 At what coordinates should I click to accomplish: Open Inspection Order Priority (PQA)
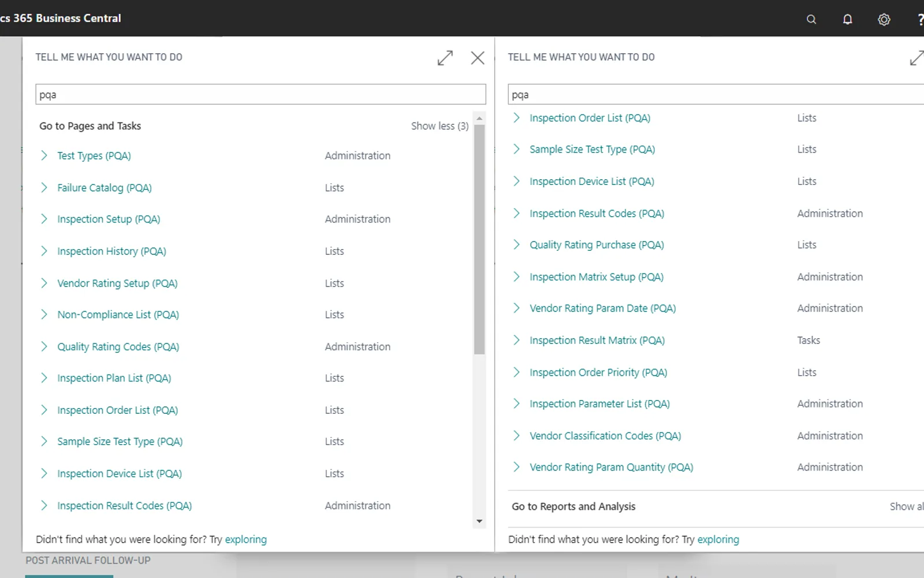598,372
